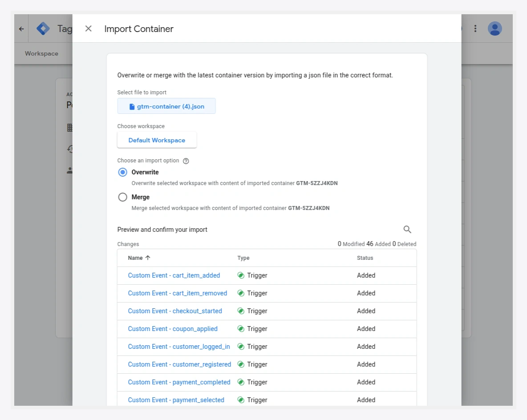The height and width of the screenshot is (420, 527).
Task: Open Custom Event - cart_item_added link
Action: click(174, 275)
